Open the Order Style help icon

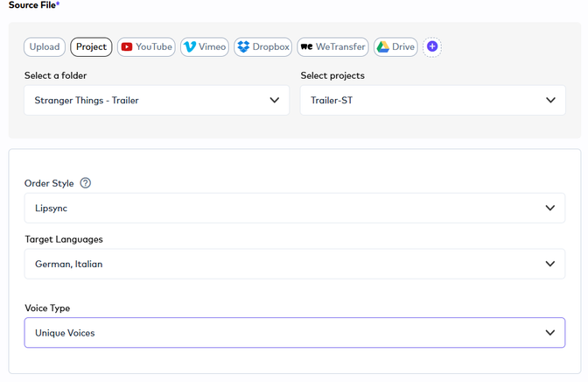86,183
